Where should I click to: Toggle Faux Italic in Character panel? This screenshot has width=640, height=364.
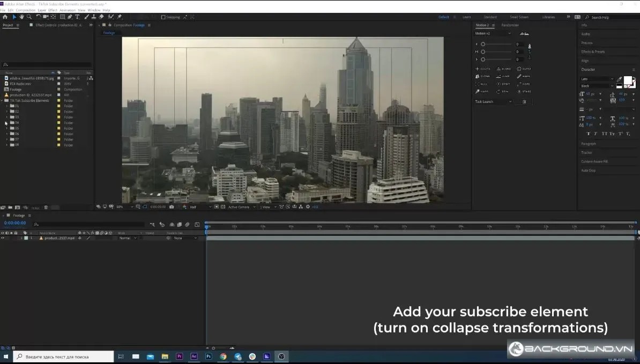596,134
